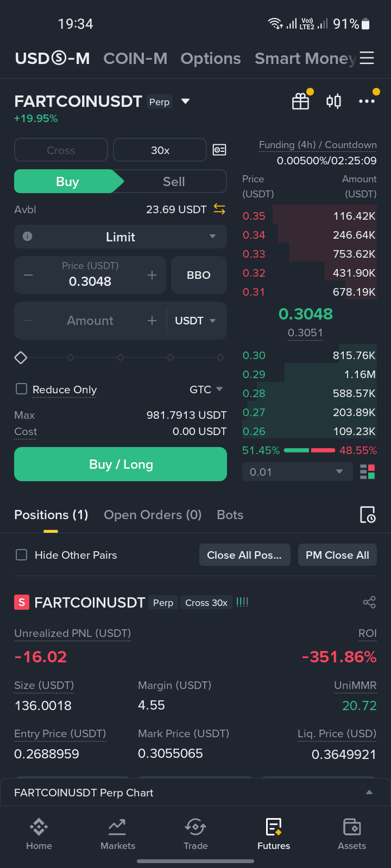391x868 pixels.
Task: Check the Hide Other Pairs box
Action: point(22,554)
